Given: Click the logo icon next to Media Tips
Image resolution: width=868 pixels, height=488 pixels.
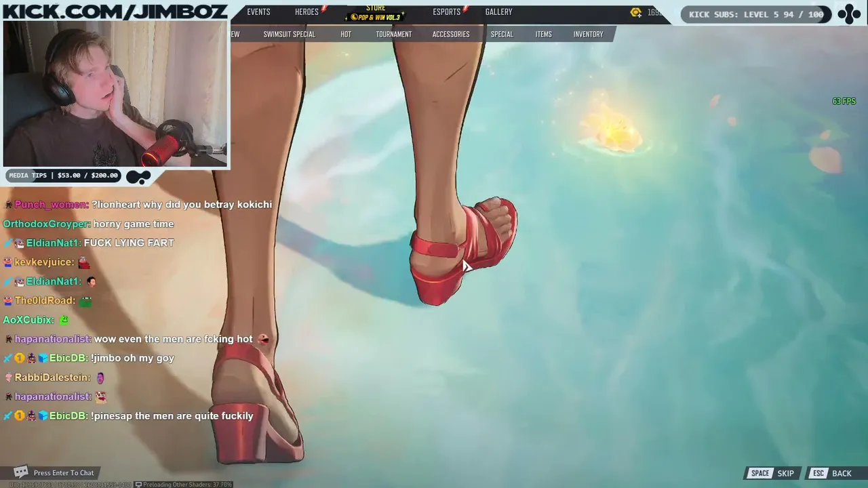Looking at the screenshot, I should [x=138, y=178].
